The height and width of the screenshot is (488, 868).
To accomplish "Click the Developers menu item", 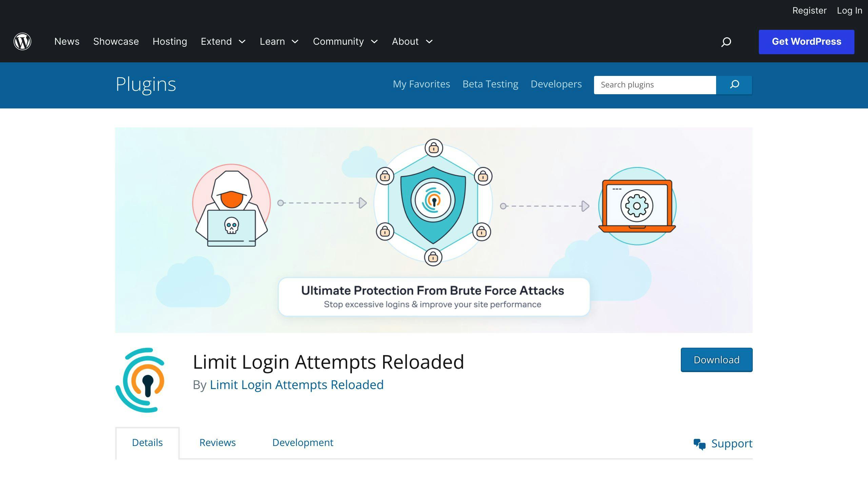I will pos(556,84).
